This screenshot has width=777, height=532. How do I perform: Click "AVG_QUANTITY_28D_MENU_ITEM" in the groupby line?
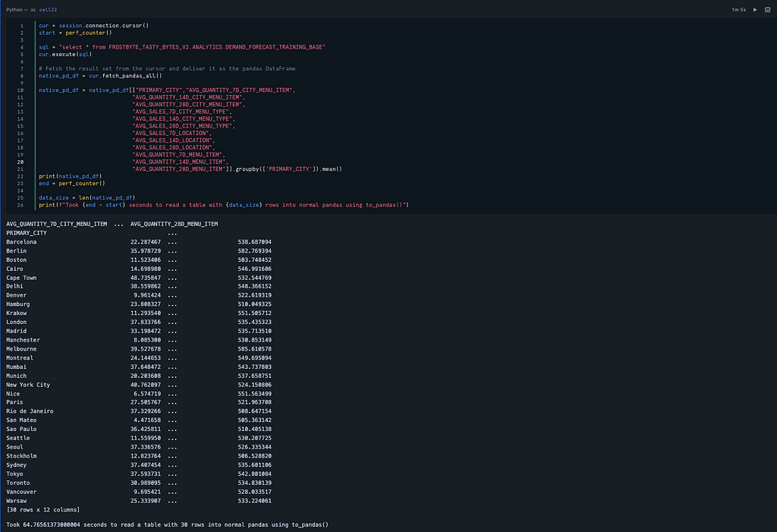pyautogui.click(x=180, y=169)
